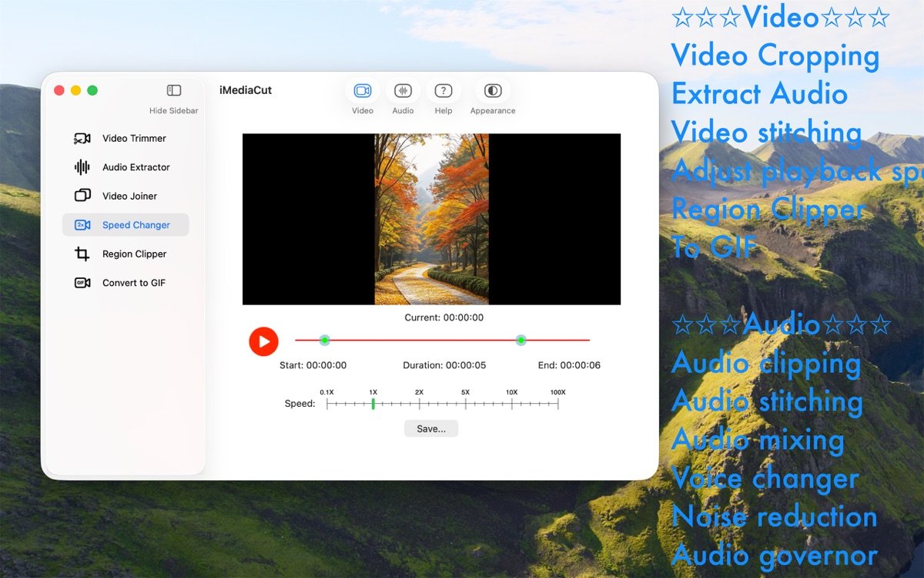Switch to the Audio toolbar tab
Viewport: 924px width, 578px height.
tap(403, 91)
